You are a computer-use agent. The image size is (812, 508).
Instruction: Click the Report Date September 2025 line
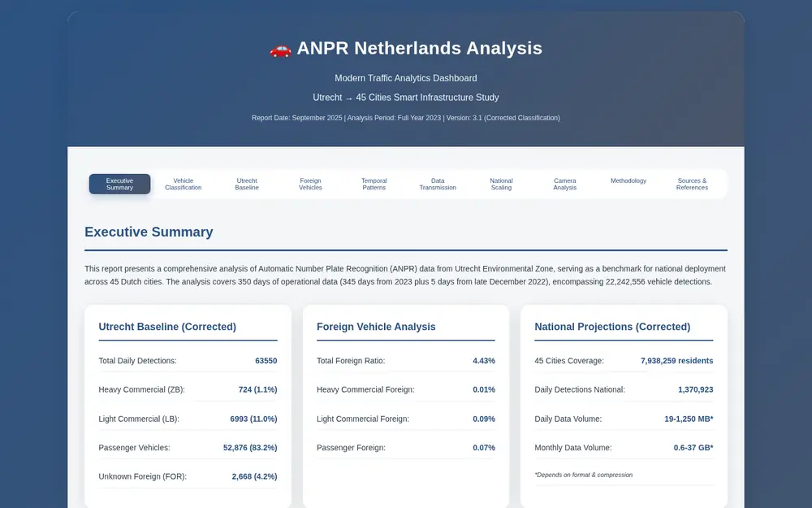[406, 118]
